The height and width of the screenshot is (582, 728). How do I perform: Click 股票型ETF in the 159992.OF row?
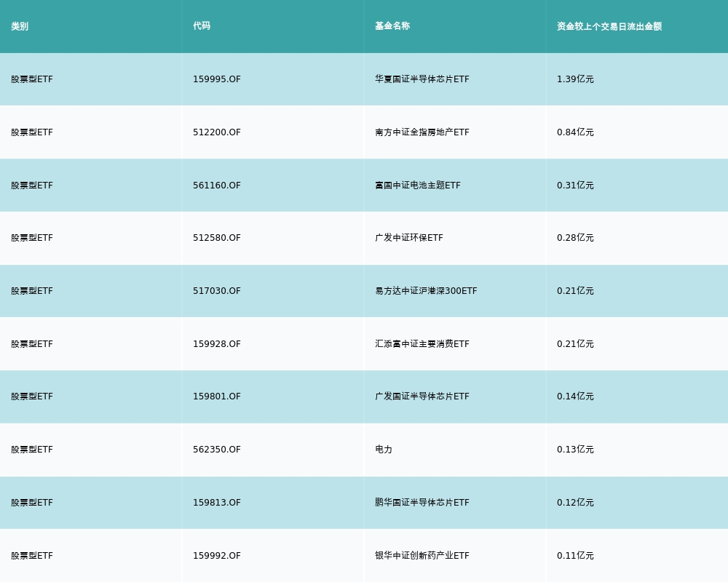tap(32, 556)
